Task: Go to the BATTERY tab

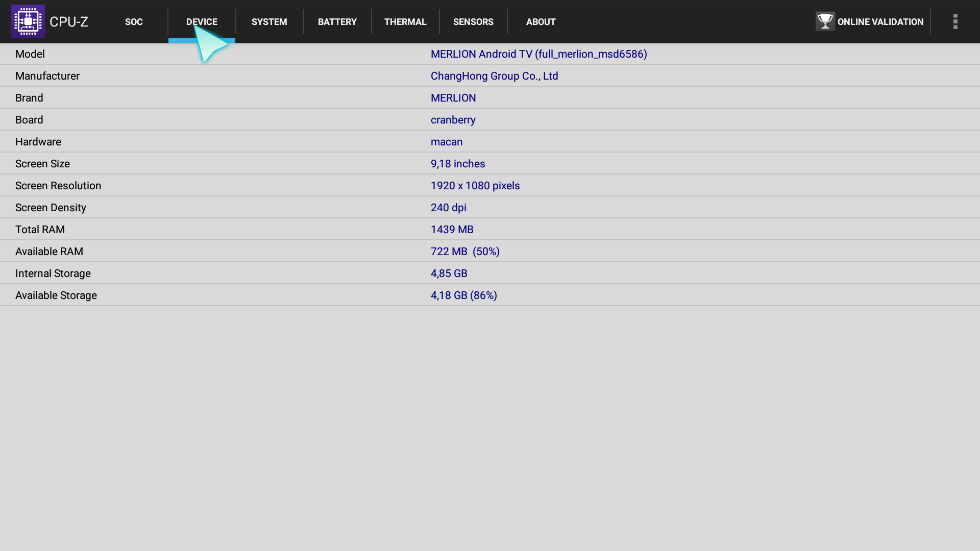Action: click(337, 22)
